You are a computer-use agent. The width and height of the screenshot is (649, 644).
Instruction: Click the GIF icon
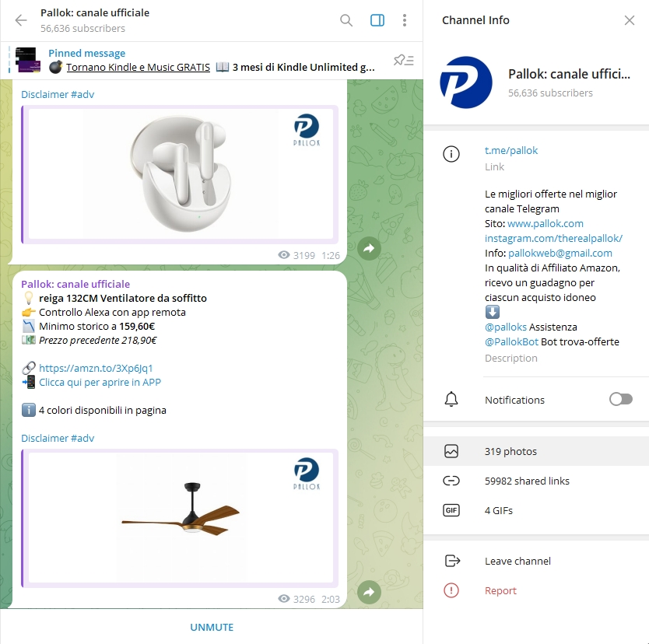coord(451,510)
